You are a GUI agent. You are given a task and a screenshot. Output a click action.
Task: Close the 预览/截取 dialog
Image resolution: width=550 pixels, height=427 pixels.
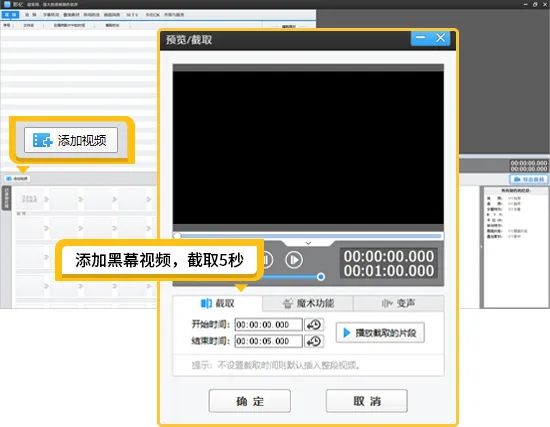click(441, 38)
